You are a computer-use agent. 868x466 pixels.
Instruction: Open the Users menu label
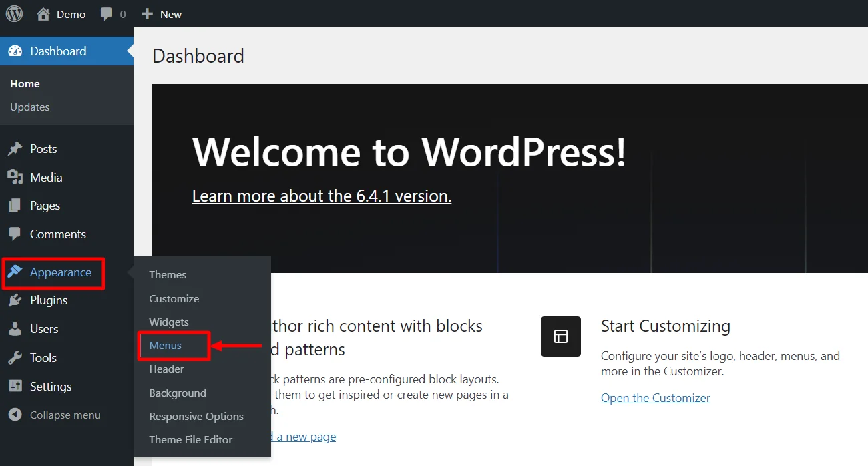pos(44,329)
